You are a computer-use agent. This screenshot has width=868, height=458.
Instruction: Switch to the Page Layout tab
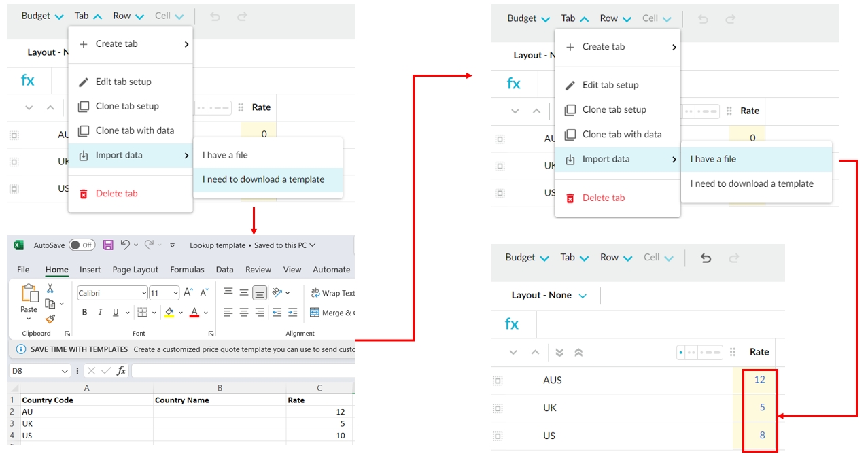click(135, 270)
